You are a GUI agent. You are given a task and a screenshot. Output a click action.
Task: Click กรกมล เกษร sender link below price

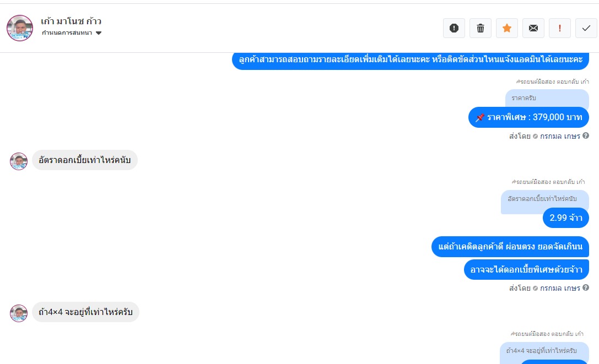click(560, 136)
